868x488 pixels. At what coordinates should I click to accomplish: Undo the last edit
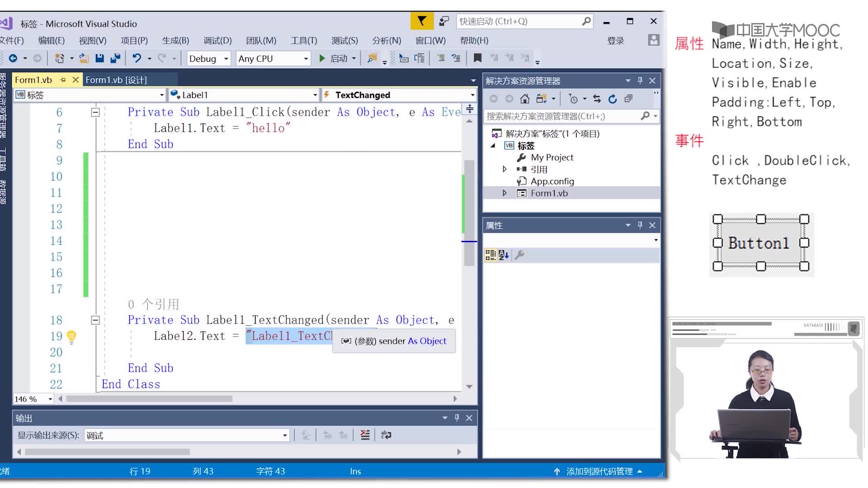tap(137, 58)
